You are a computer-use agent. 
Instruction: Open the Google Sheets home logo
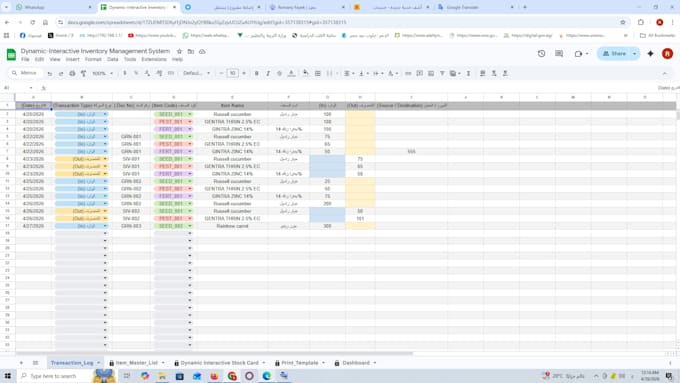point(11,55)
